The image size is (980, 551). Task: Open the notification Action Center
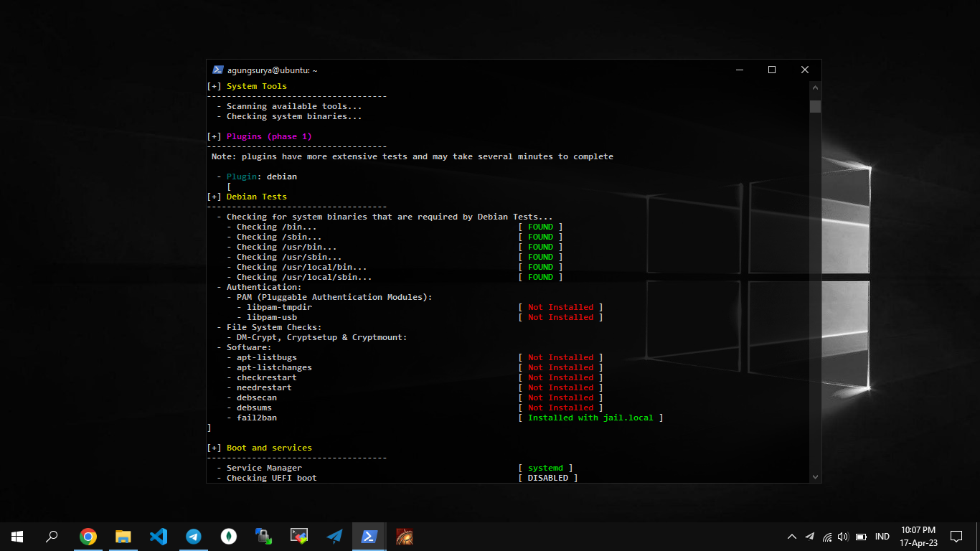click(x=956, y=536)
